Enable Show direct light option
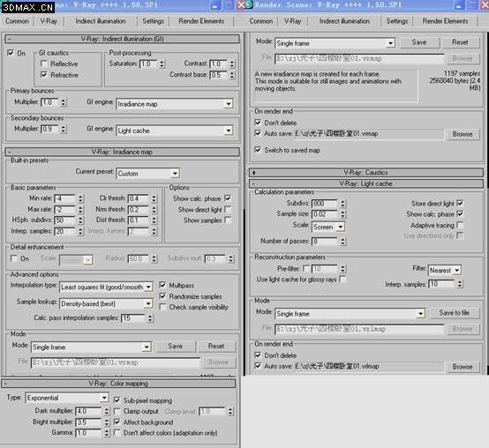 pos(228,209)
